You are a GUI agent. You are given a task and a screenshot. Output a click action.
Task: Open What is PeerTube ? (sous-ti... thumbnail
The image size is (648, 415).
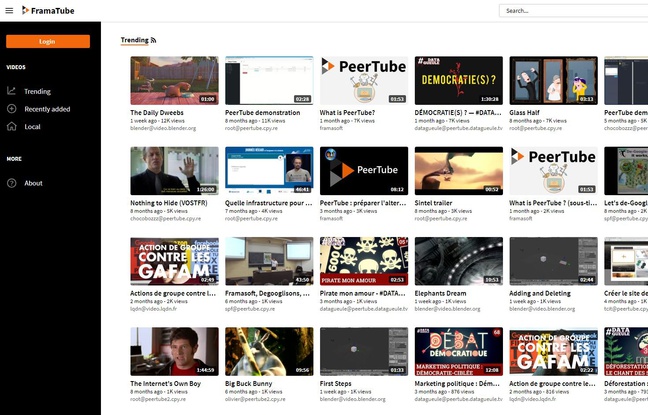tap(553, 171)
